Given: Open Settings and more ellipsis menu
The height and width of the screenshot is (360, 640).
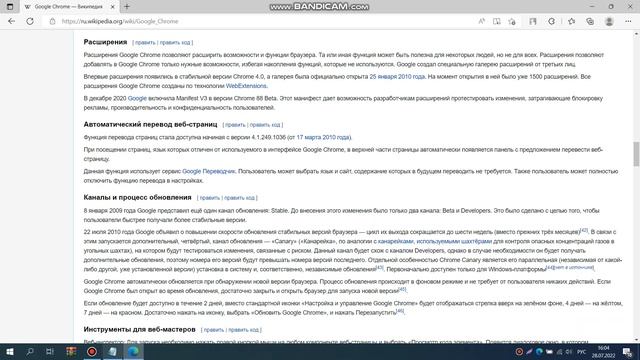Looking at the screenshot, I should 628,21.
